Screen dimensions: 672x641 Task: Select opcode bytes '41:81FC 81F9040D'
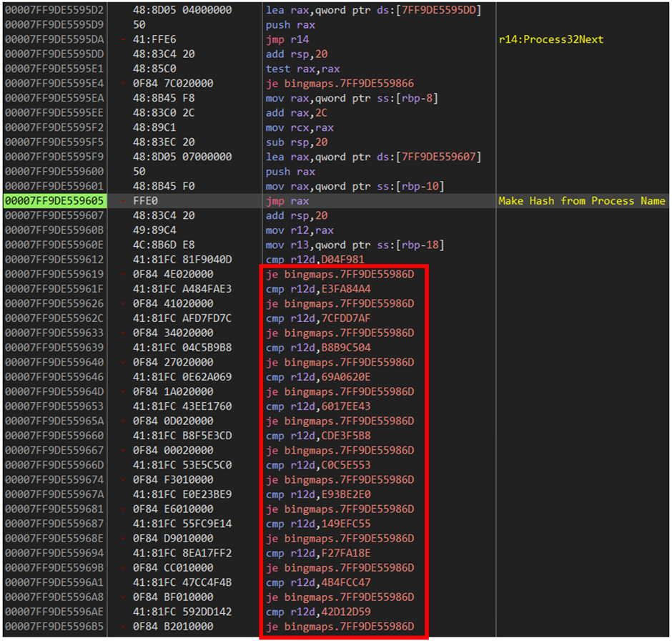pyautogui.click(x=182, y=260)
